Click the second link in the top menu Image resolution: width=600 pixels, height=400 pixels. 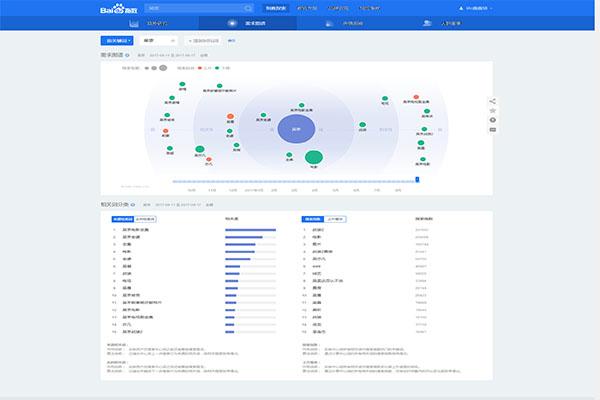(307, 8)
